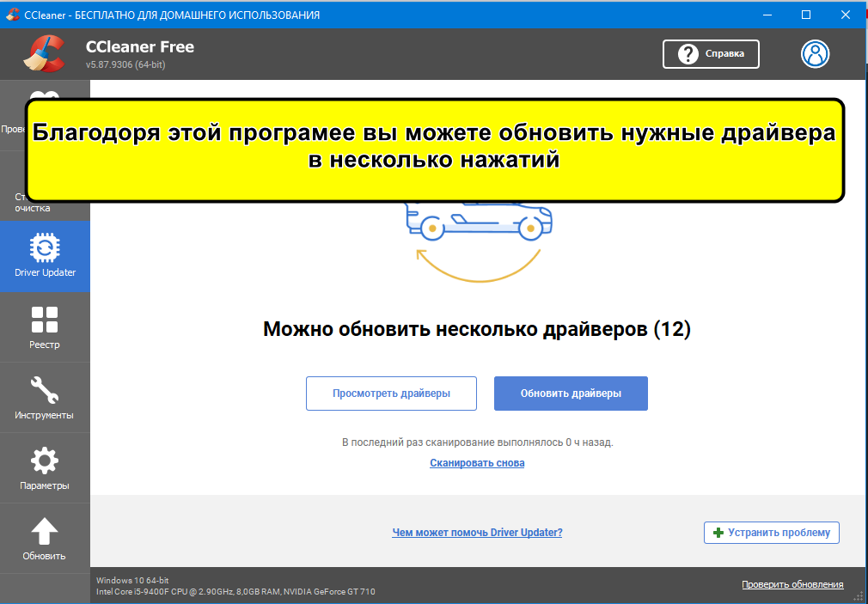The height and width of the screenshot is (604, 868).
Task: Open the Инструменты tools wrench icon
Action: click(45, 390)
